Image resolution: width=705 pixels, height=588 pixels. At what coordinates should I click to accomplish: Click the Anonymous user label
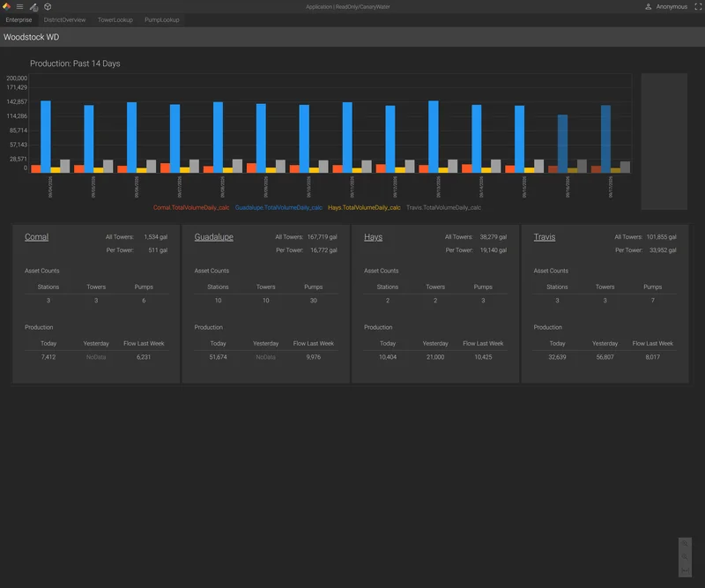(672, 7)
